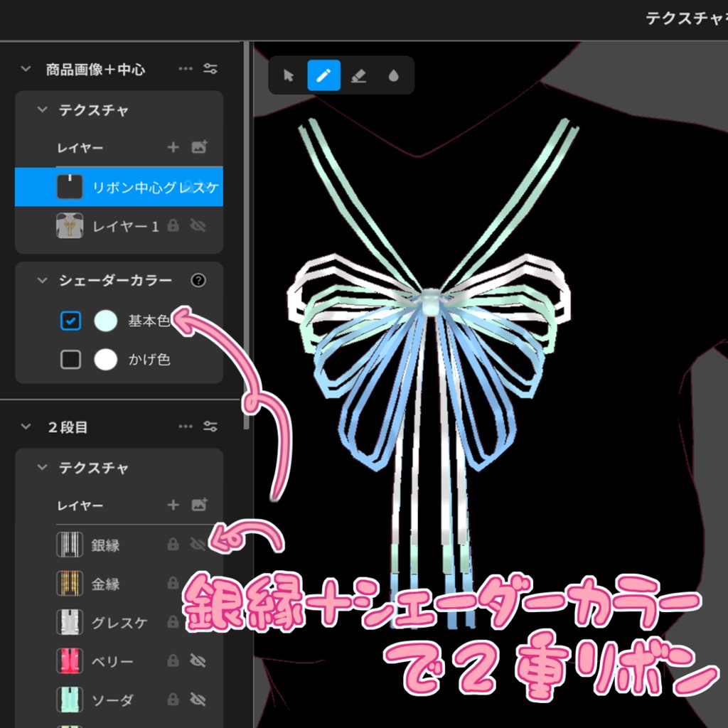728x728 pixels.
Task: Click the ベリー layer thumbnail
Action: tap(70, 660)
